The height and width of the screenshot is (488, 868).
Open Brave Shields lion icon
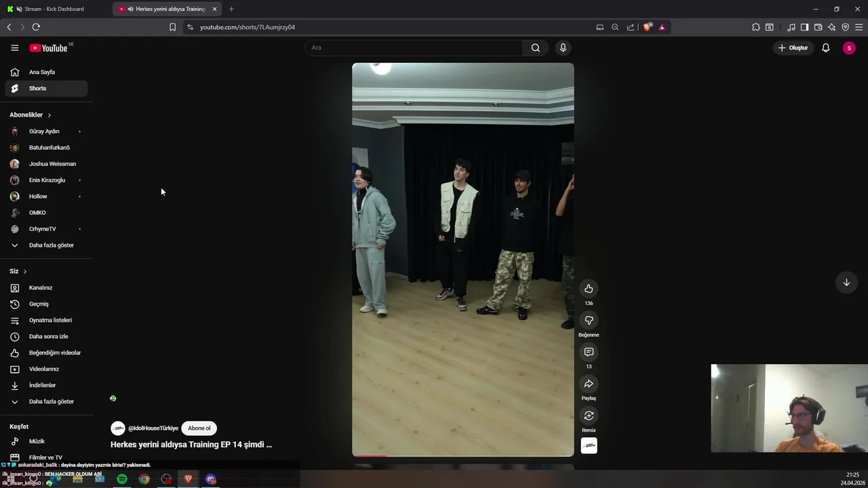648,27
